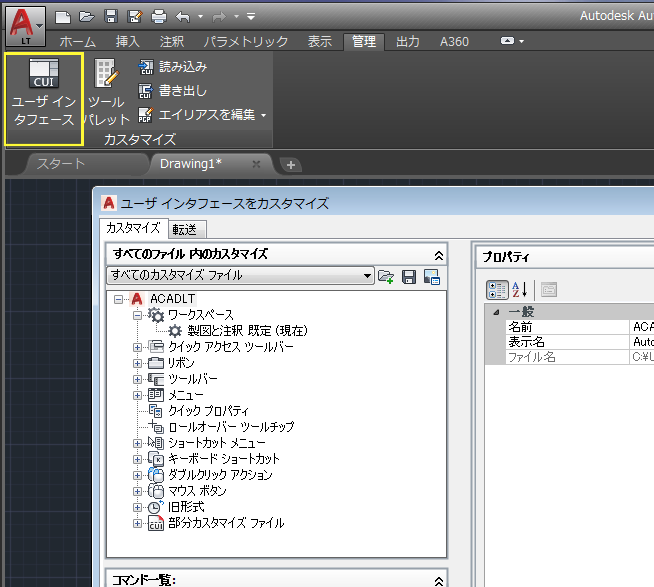Image resolution: width=654 pixels, height=587 pixels.
Task: Switch to the ホーム ribbon tab
Action: click(78, 41)
